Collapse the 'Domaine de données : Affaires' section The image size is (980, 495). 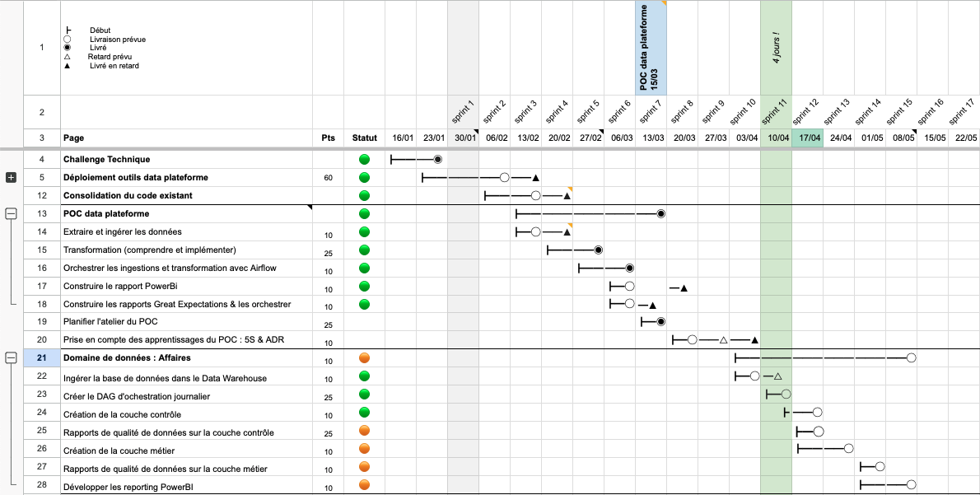(x=9, y=357)
